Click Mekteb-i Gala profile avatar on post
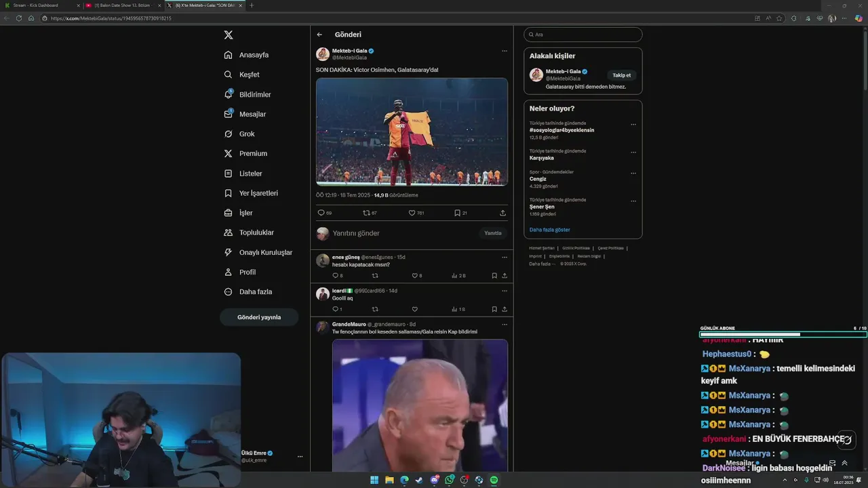The image size is (868, 488). [323, 54]
